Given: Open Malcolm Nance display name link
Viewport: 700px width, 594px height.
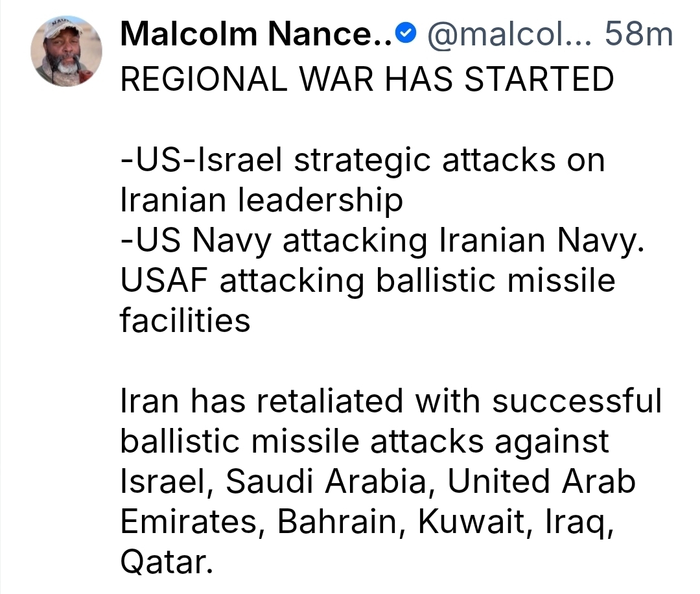Looking at the screenshot, I should point(256,35).
